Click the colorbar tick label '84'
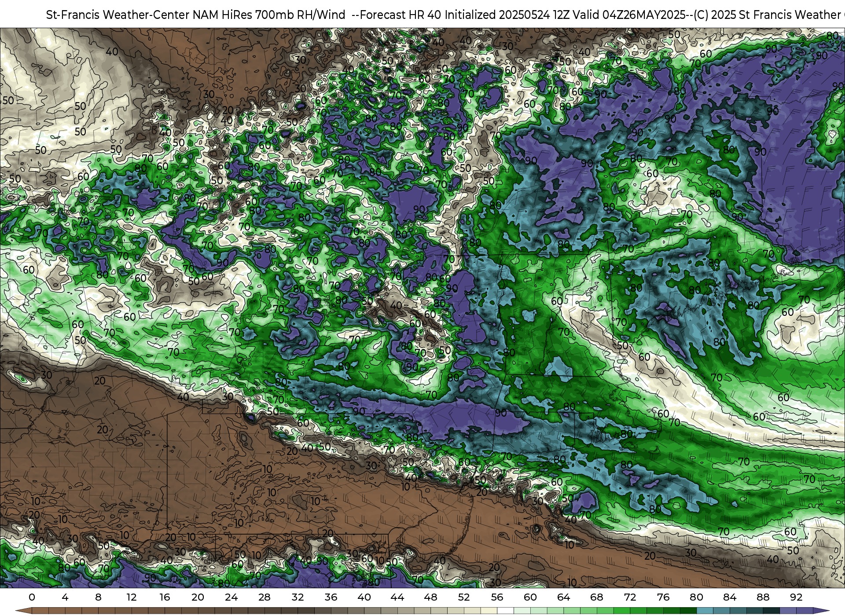The image size is (845, 616). pyautogui.click(x=730, y=597)
